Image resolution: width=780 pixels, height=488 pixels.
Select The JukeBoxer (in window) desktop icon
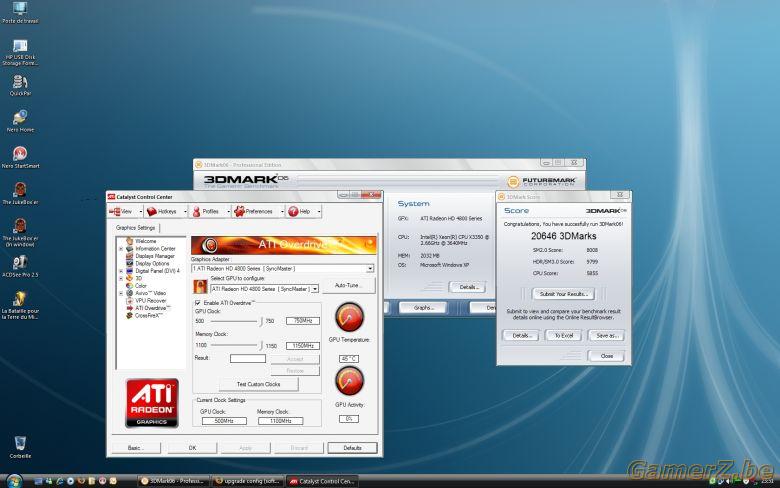tap(20, 232)
